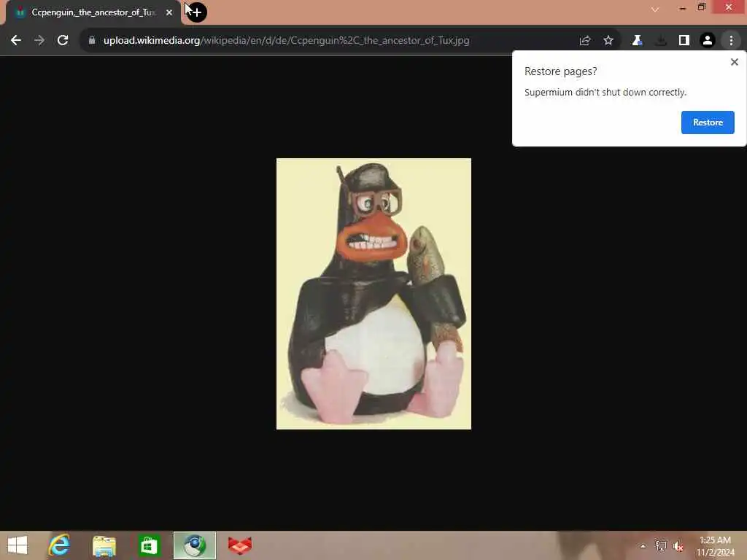Dismiss the Restore pages popup
Screen dimensions: 747x560
734,62
